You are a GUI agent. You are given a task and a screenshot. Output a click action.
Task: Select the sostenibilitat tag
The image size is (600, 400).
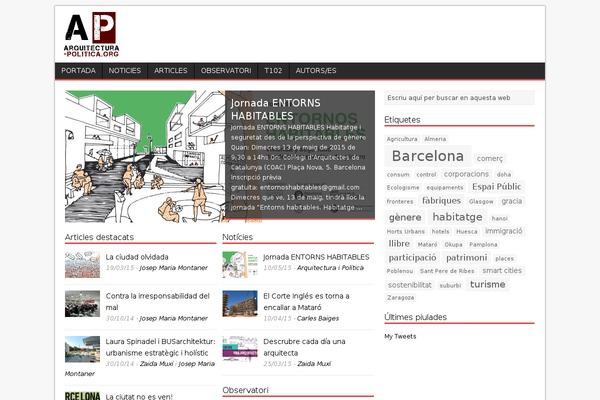[409, 285]
